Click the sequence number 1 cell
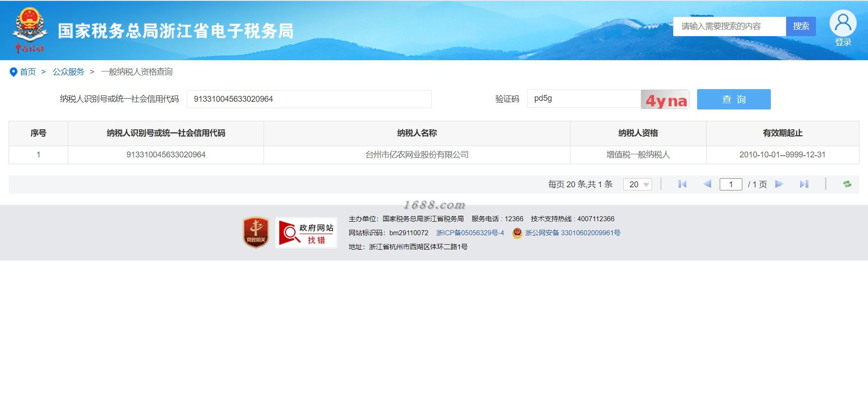Image resolution: width=868 pixels, height=408 pixels. click(38, 155)
